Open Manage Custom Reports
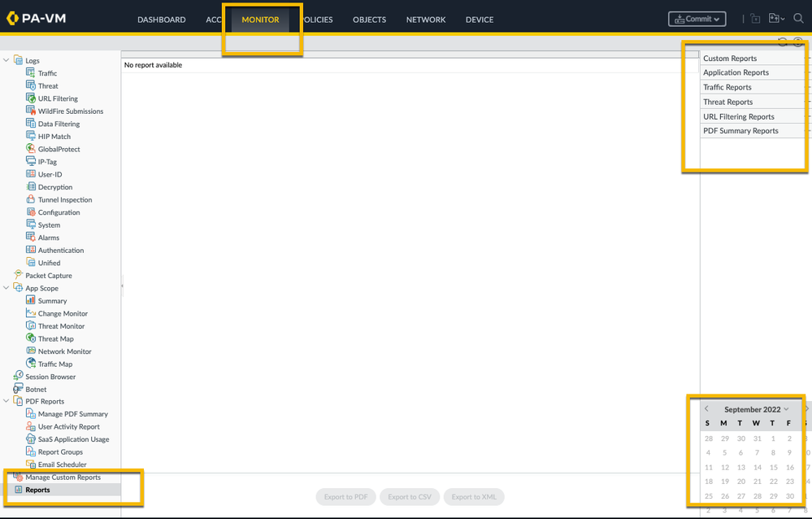The height and width of the screenshot is (519, 812). [x=63, y=477]
